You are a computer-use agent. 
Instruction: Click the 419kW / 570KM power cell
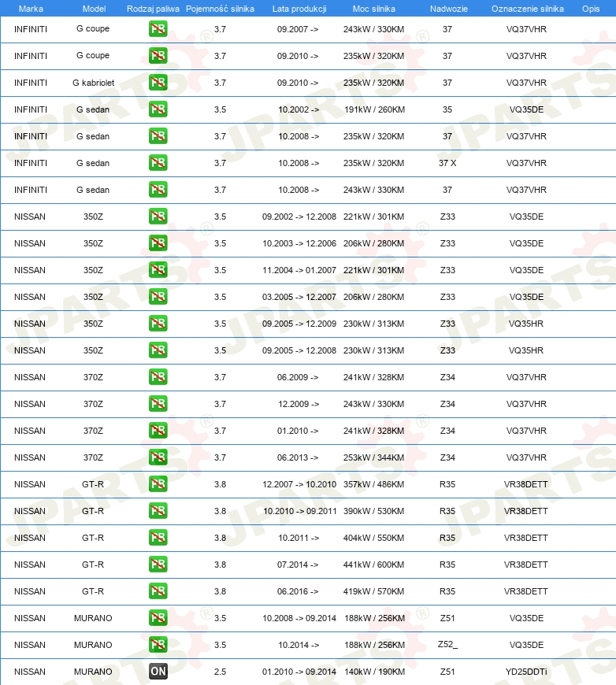tap(374, 591)
